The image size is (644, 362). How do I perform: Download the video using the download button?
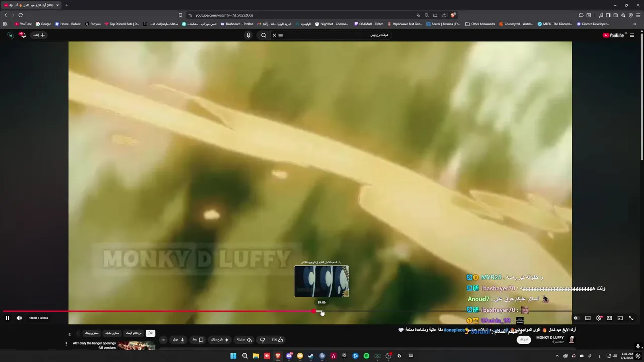179,340
